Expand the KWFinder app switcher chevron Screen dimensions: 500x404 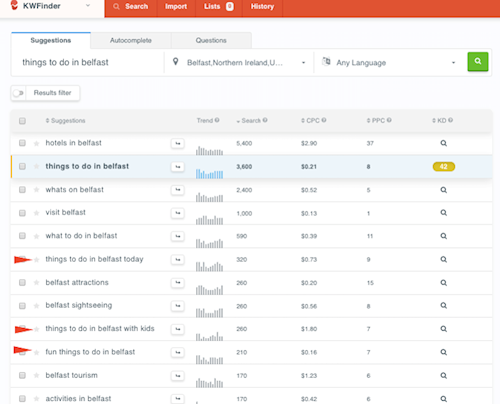coord(88,6)
